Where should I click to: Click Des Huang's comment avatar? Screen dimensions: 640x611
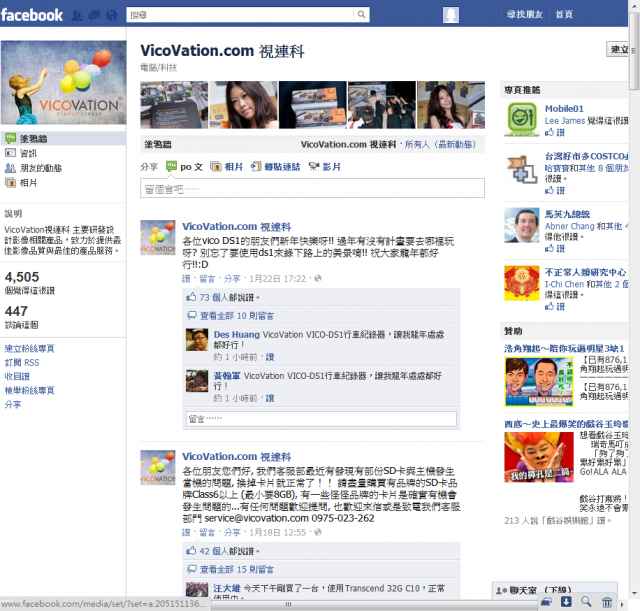[197, 340]
